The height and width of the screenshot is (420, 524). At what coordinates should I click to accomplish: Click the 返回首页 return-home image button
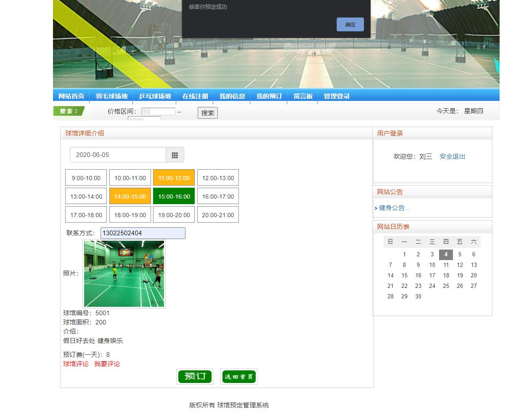point(238,376)
